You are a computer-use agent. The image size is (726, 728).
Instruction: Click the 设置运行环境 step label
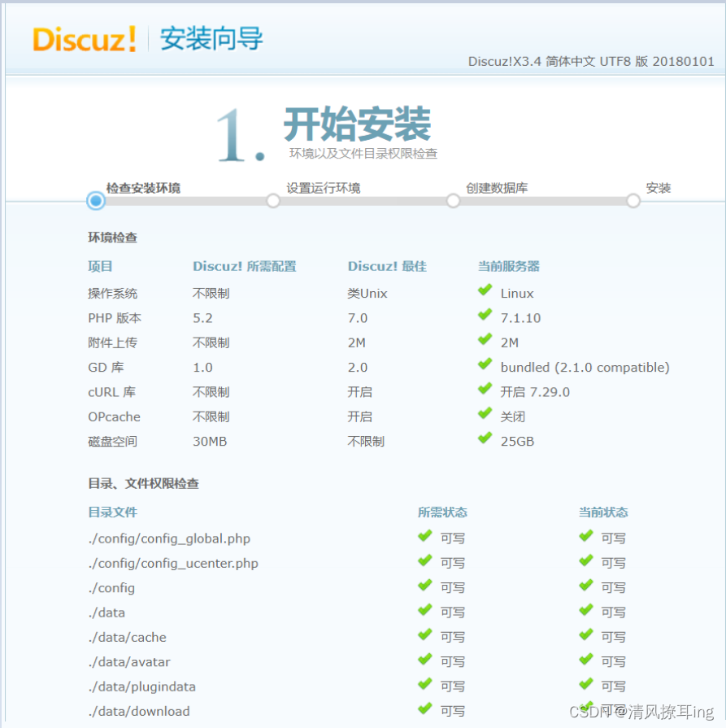pos(323,188)
